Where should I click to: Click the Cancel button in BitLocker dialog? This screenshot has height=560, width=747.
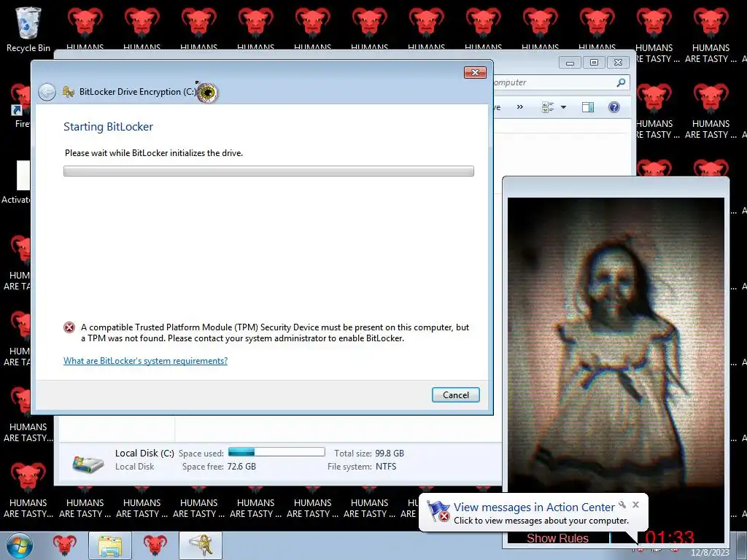[x=455, y=394]
